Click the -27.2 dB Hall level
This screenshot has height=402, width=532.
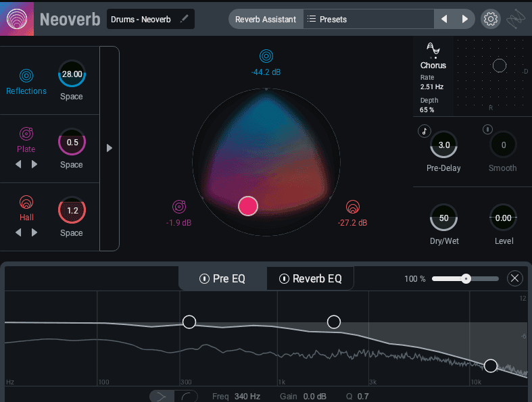click(x=352, y=223)
